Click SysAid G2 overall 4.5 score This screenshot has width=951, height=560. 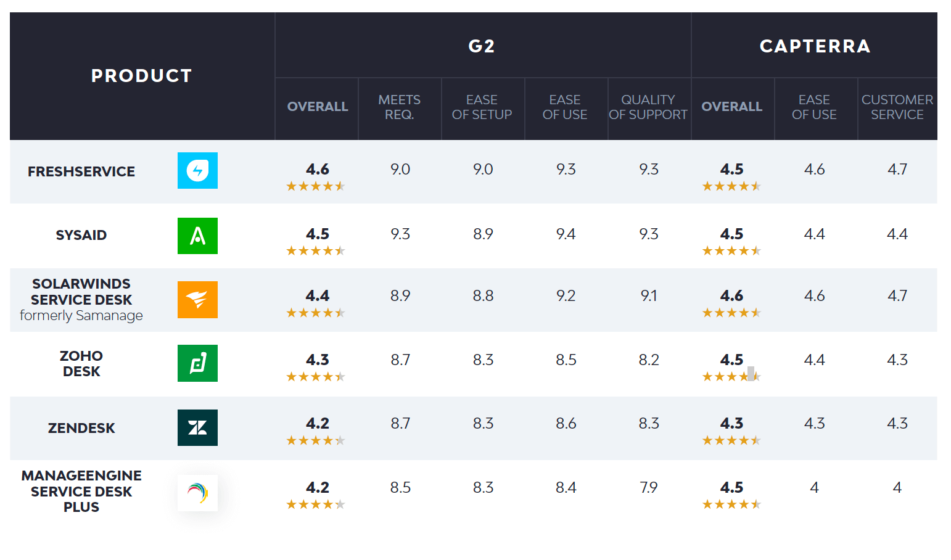pyautogui.click(x=318, y=234)
